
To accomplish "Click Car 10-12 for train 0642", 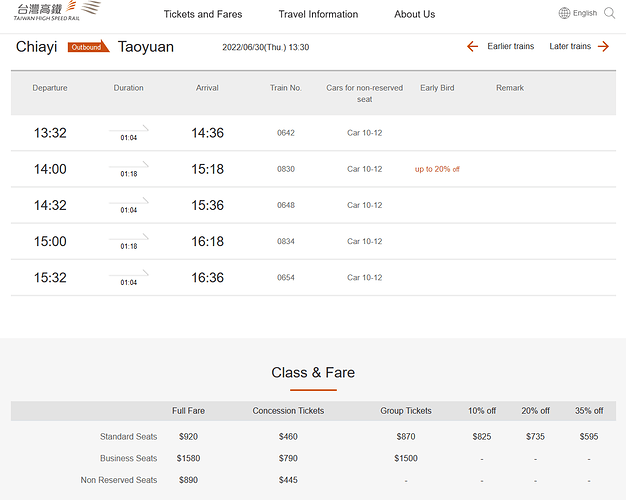I will (365, 133).
